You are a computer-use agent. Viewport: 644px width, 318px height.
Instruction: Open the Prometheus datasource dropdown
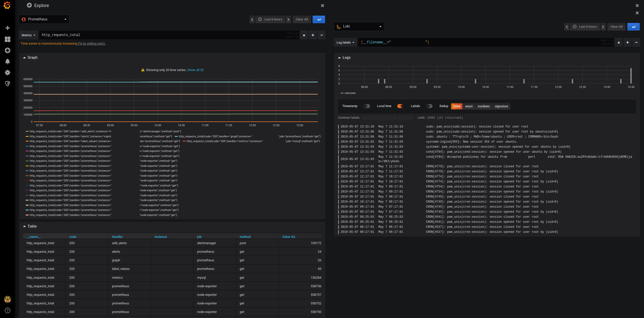(x=44, y=19)
